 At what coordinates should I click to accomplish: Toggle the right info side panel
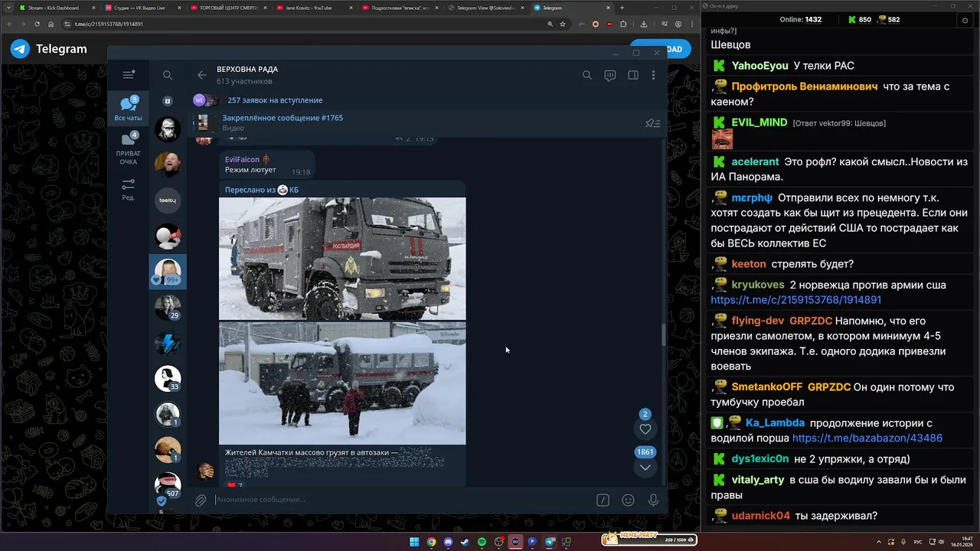click(x=633, y=75)
